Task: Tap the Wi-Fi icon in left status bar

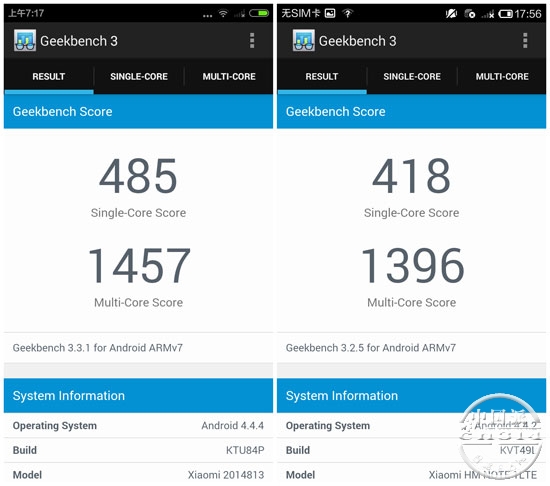Action: point(223,14)
